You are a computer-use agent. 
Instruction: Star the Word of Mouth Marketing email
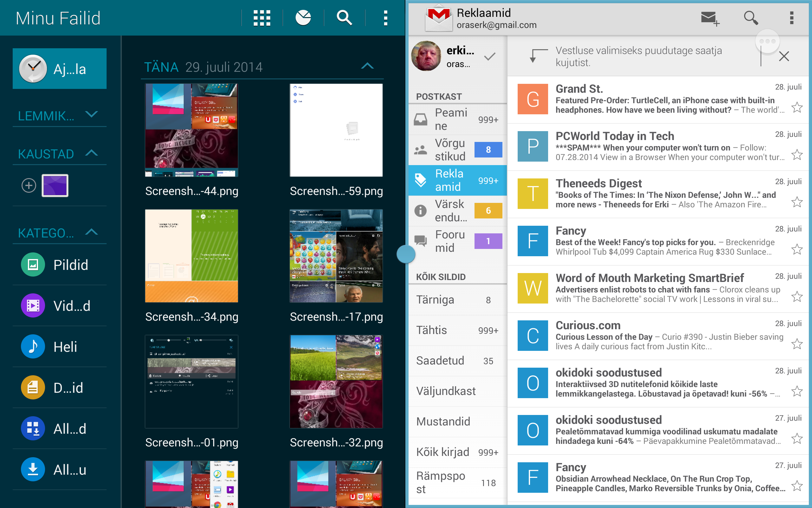pyautogui.click(x=797, y=297)
